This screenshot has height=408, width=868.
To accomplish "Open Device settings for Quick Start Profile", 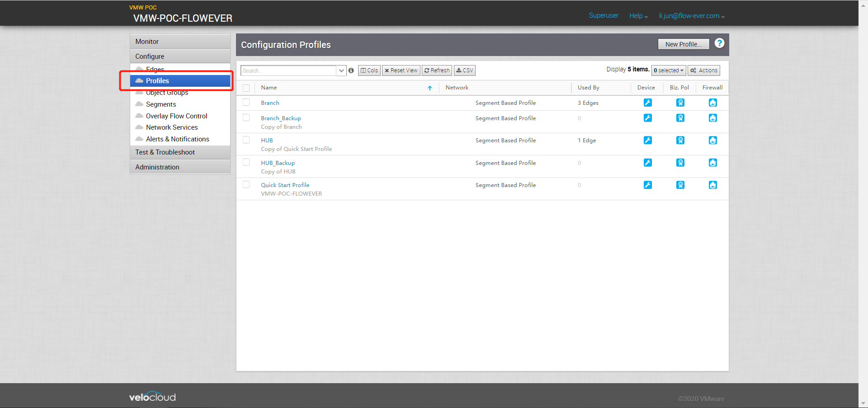I will (647, 185).
